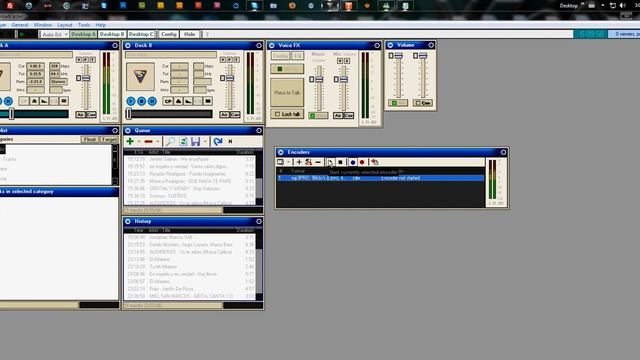Collapse the Voice FX panel header icon
640x360 pixels.
(x=377, y=45)
